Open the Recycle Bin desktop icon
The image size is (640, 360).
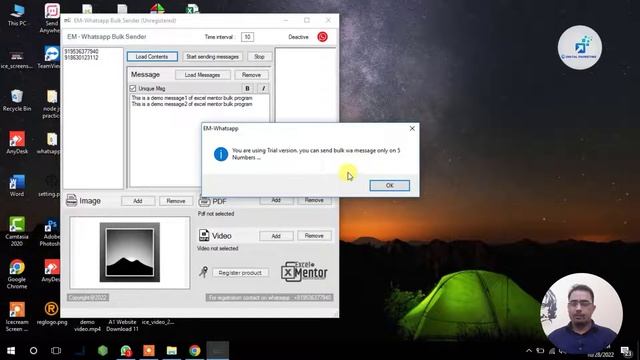pos(17,100)
